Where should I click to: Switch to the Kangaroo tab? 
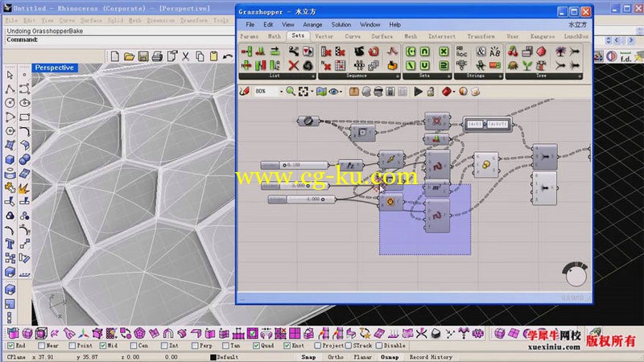542,36
